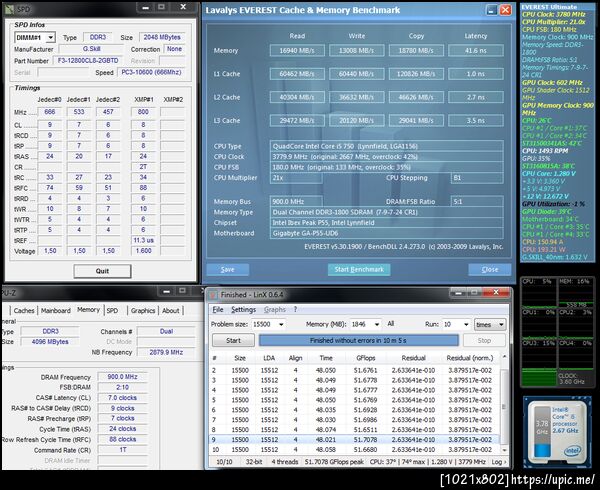Screen dimensions: 600x490
Task: Expand the Memory (MiB) dropdown in LinX
Action: pos(377,324)
